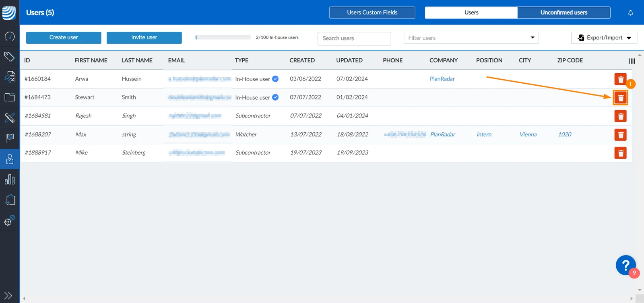Open the dashboard gauge icon in sidebar
The image size is (644, 303).
[x=10, y=36]
